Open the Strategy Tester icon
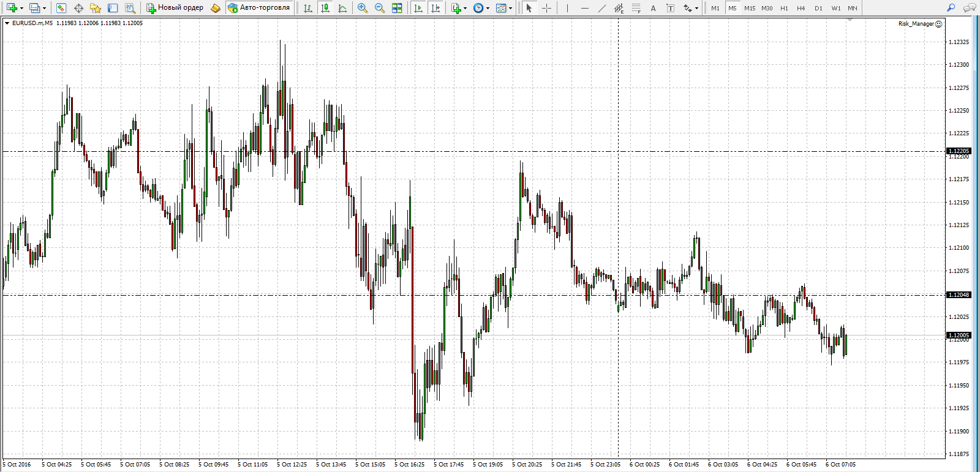The width and height of the screenshot is (980, 472). tap(130, 8)
